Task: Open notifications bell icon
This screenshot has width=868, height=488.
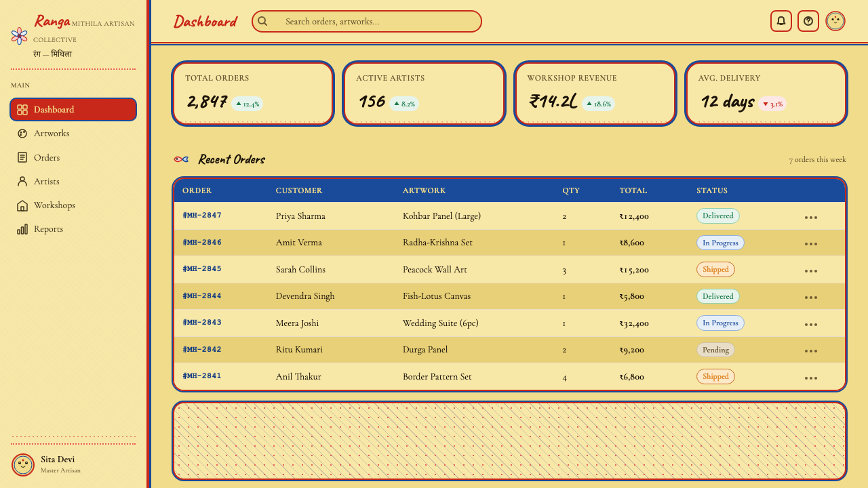Action: 781,21
